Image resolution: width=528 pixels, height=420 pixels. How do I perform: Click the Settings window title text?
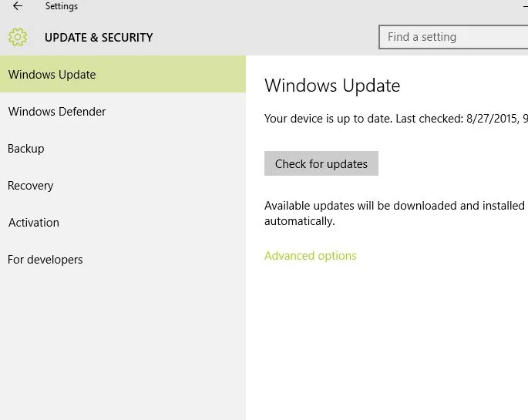pyautogui.click(x=62, y=6)
